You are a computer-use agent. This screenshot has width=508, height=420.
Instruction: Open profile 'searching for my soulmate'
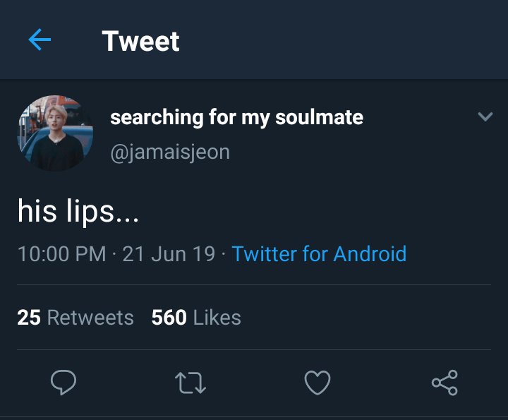[x=236, y=117]
